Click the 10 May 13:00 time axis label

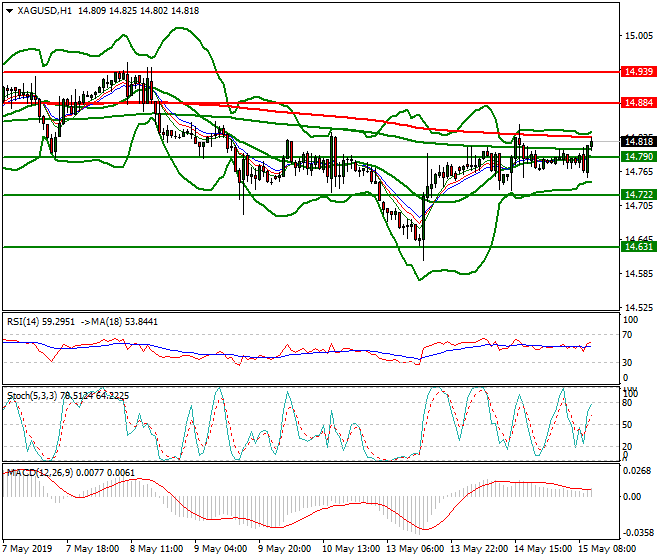351,549
